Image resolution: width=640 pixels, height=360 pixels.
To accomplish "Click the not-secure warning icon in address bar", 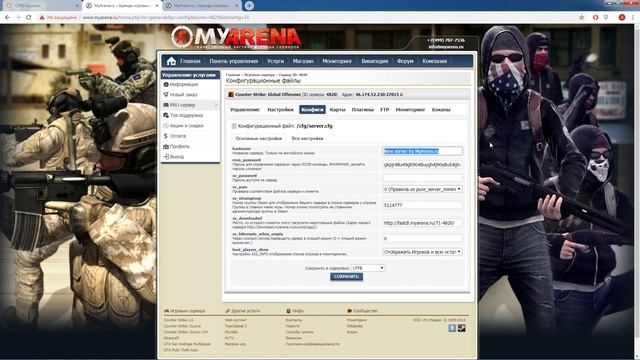I will (42, 18).
